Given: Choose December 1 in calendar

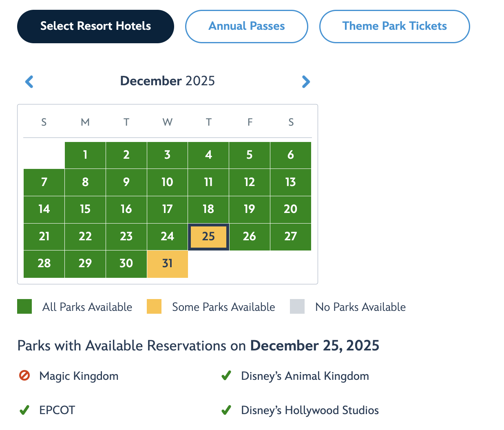Looking at the screenshot, I should coord(85,155).
